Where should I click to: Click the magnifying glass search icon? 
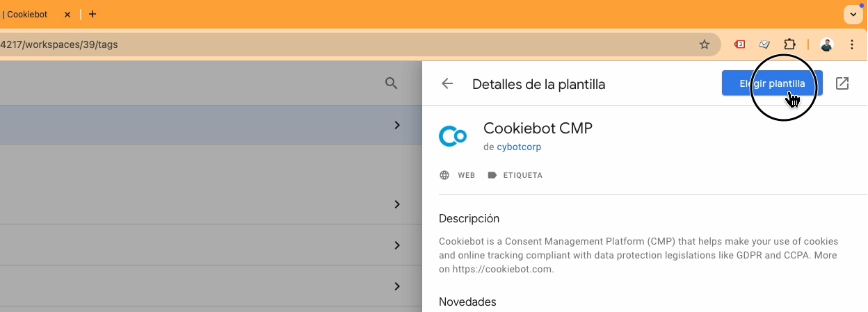coord(392,83)
